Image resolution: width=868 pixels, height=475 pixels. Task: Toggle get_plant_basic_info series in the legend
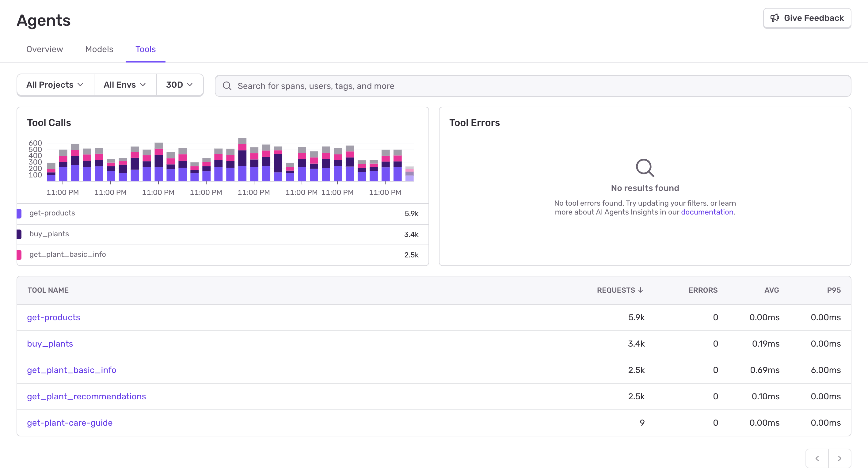coord(67,254)
